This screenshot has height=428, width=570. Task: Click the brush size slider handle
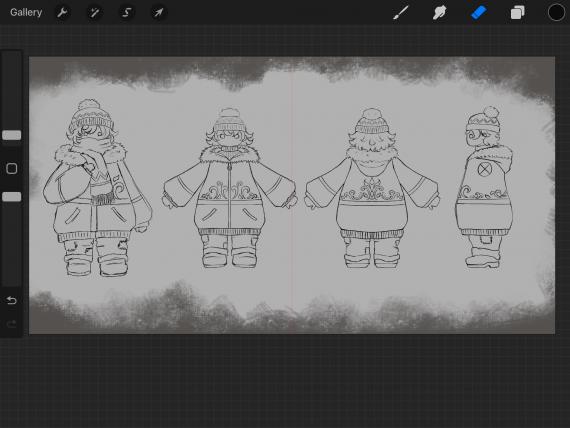(12, 135)
